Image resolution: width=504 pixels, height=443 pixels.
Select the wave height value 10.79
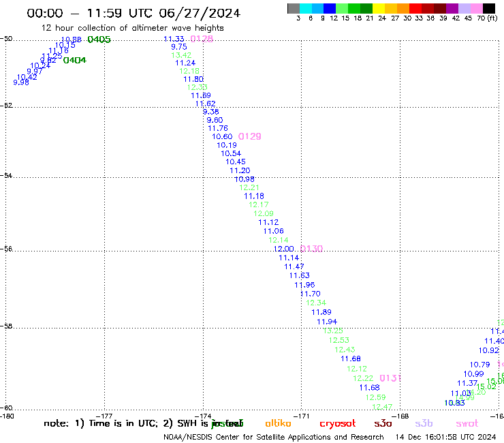480,365
